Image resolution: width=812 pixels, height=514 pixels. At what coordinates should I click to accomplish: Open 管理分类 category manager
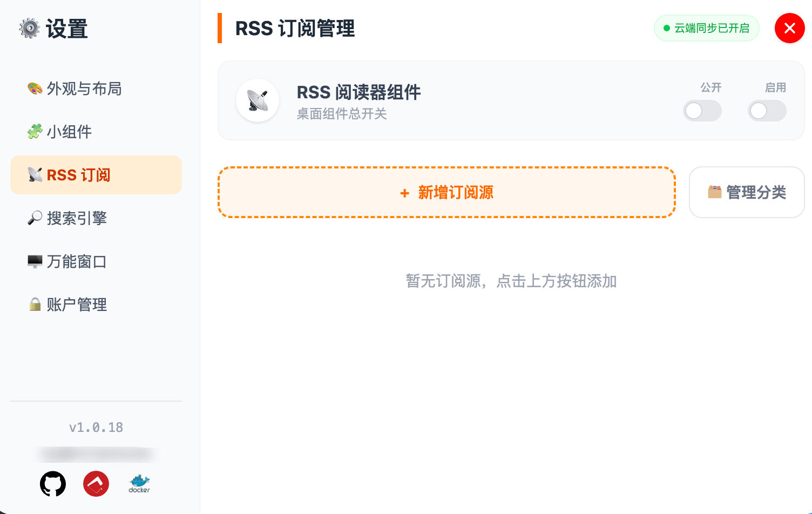coord(747,192)
